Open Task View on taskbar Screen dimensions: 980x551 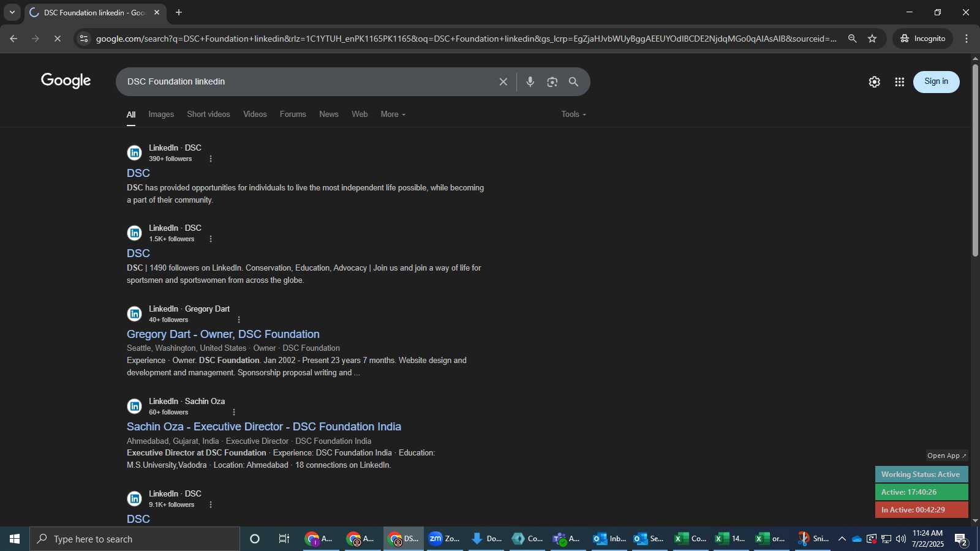click(x=284, y=539)
